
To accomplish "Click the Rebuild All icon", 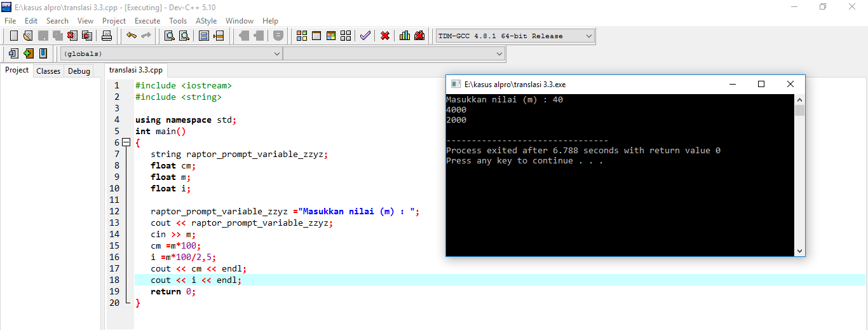I will pos(346,36).
